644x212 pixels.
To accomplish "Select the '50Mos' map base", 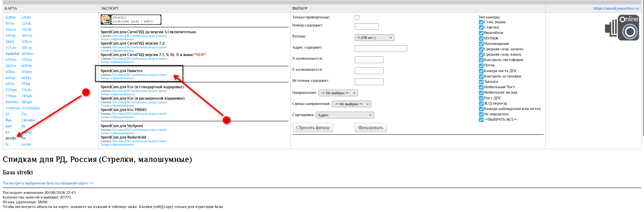I will pos(27,54).
